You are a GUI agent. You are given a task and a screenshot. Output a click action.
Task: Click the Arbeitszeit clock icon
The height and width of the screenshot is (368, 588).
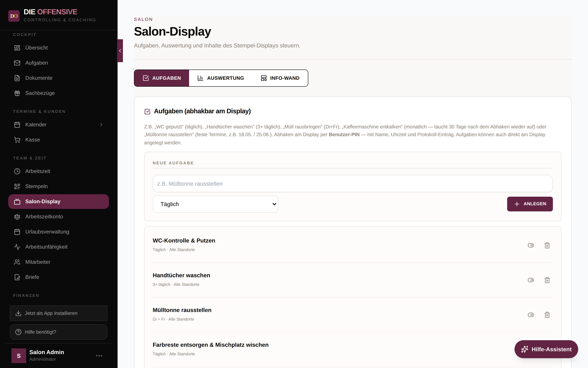[x=17, y=171]
